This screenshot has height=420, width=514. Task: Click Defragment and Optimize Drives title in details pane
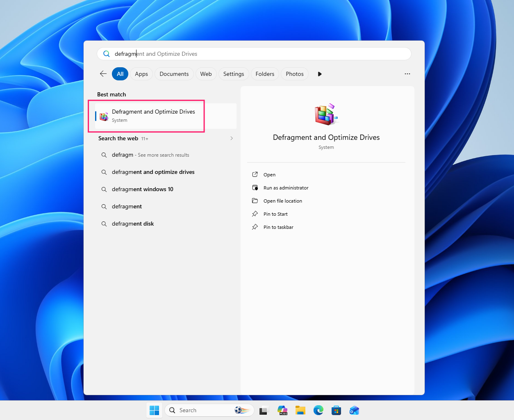tap(326, 137)
